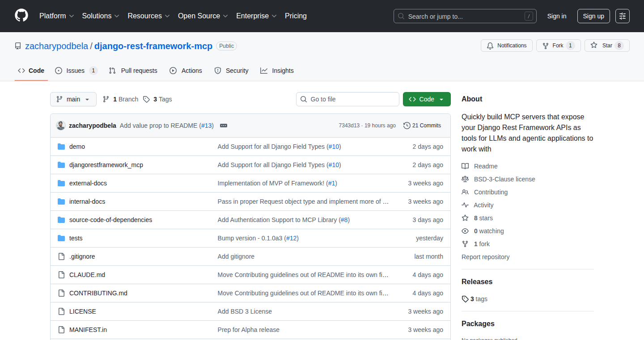Click the history clock icon by 21 Commits

pos(407,126)
